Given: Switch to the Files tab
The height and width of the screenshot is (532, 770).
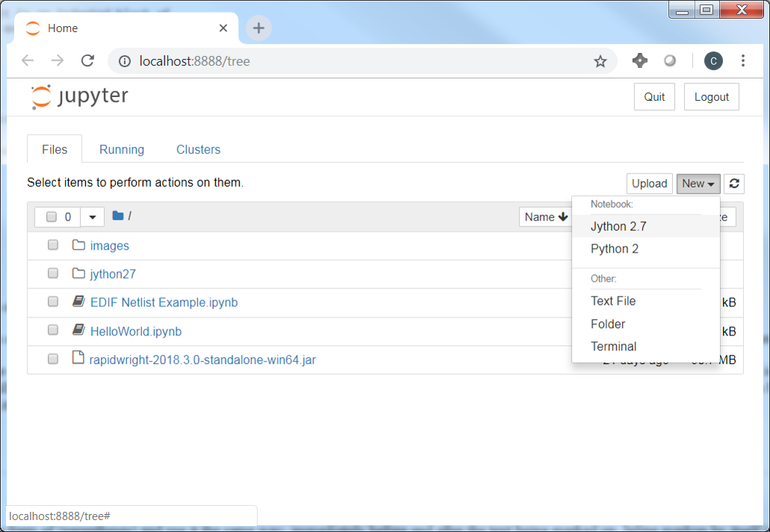Looking at the screenshot, I should point(55,149).
